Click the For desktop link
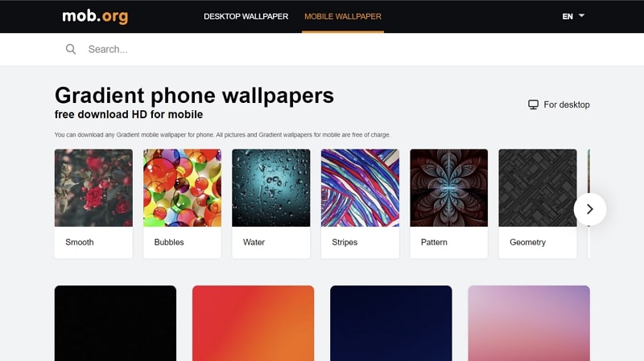This screenshot has height=361, width=644. tap(559, 105)
